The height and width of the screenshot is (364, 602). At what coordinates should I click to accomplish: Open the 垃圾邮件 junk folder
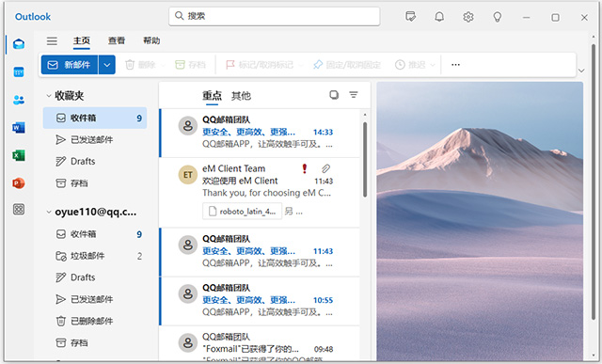click(95, 256)
